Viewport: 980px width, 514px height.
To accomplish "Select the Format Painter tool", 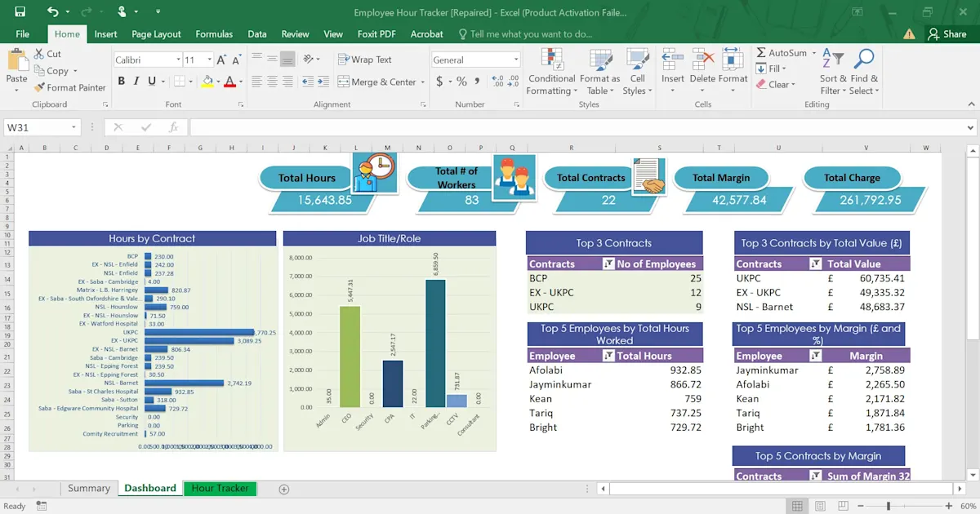I will pyautogui.click(x=70, y=87).
